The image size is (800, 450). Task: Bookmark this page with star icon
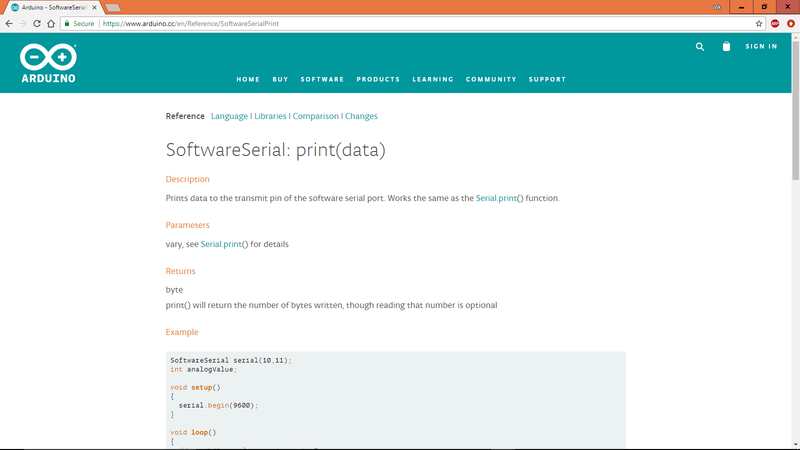click(759, 23)
